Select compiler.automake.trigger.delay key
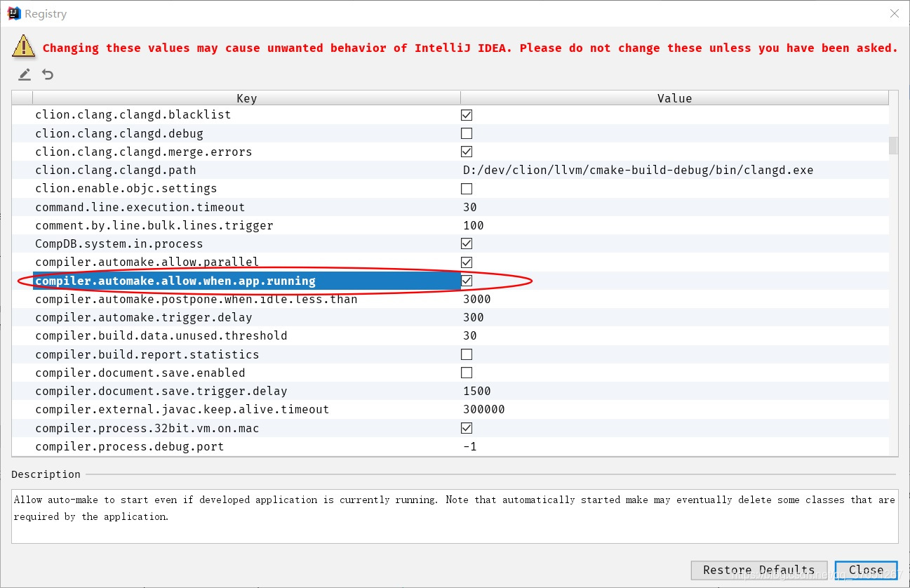This screenshot has height=588, width=910. [144, 317]
